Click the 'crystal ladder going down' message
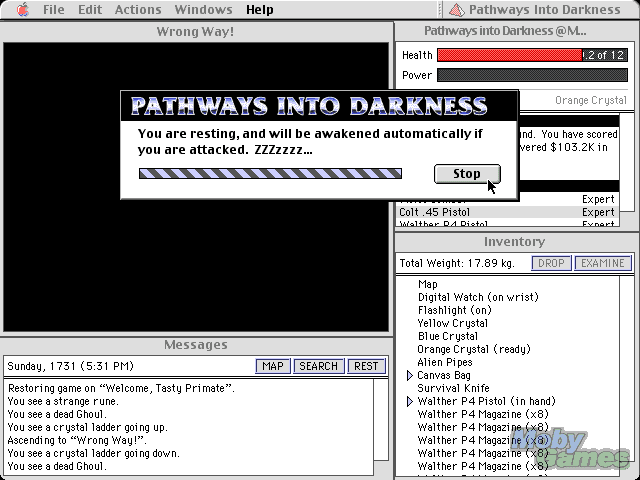Viewport: 640px width, 480px height. (93, 453)
